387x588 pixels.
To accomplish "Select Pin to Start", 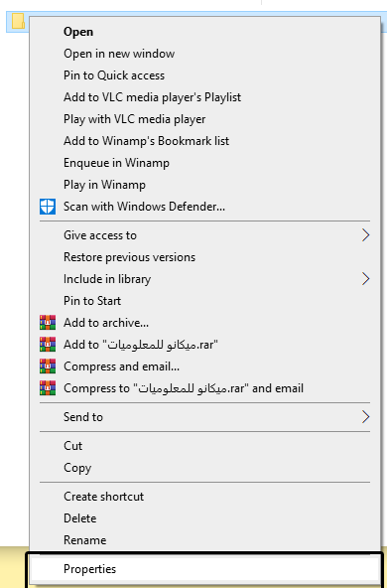I will pos(205,301).
